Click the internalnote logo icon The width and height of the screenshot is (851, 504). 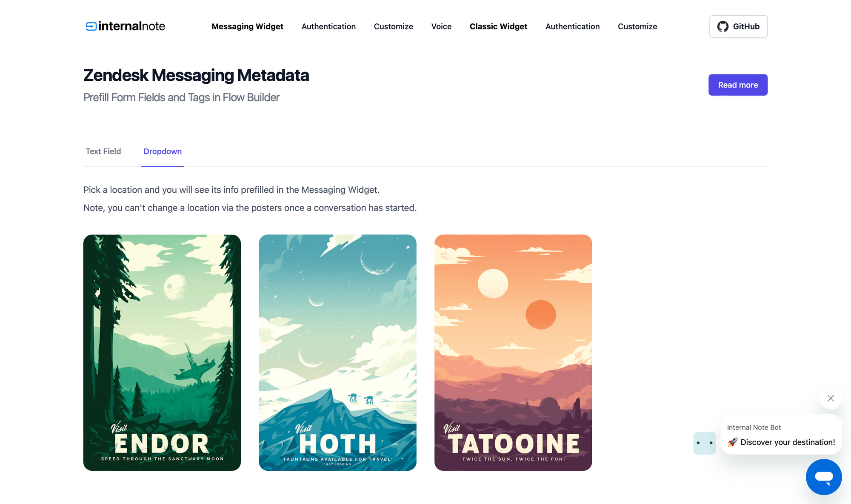pyautogui.click(x=91, y=26)
